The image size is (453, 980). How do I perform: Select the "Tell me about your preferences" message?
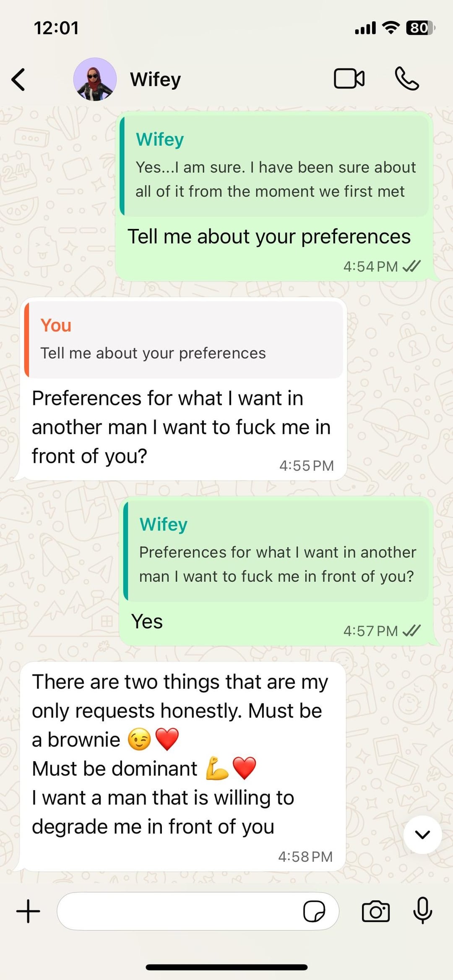tap(269, 236)
